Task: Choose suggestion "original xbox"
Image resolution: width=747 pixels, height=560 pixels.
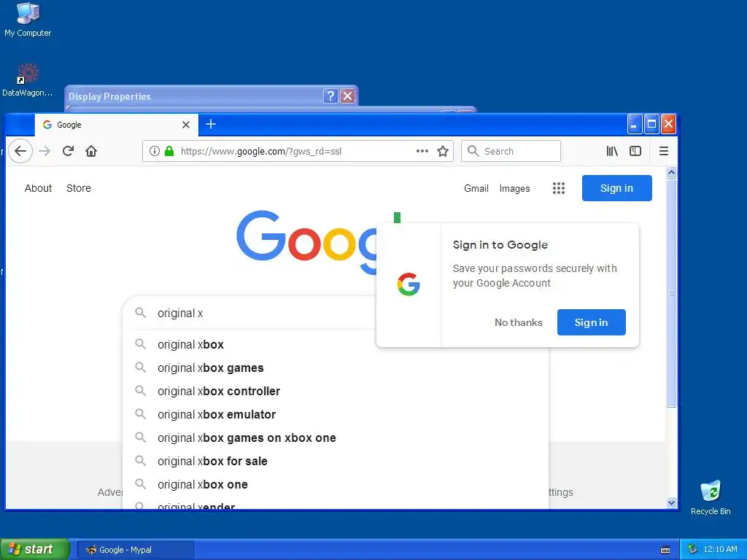Action: tap(336, 344)
